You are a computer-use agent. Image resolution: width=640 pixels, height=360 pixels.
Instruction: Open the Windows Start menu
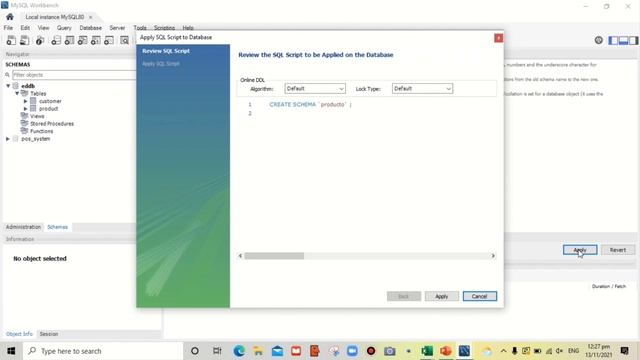pos(11,351)
